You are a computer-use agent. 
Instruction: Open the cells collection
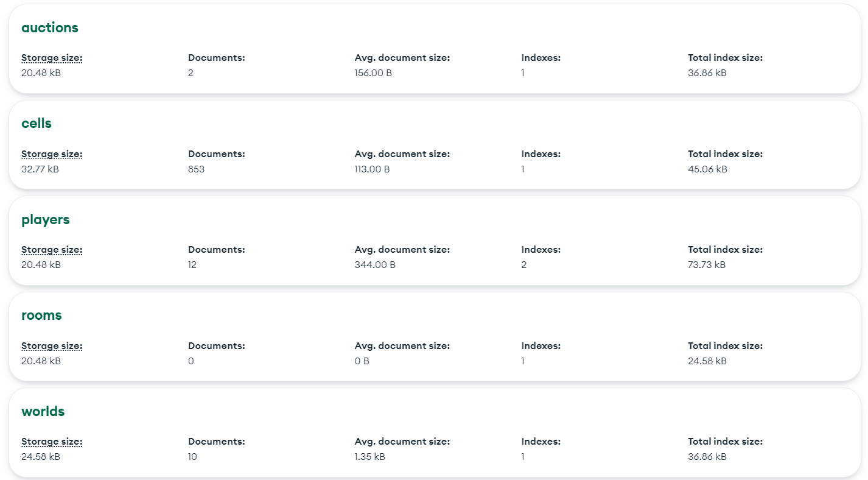coord(37,124)
